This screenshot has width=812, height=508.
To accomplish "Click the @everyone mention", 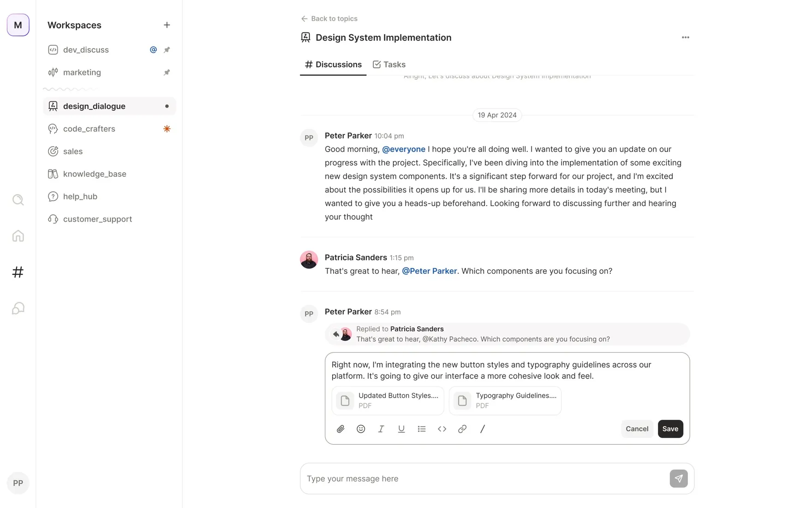I will coord(404,149).
